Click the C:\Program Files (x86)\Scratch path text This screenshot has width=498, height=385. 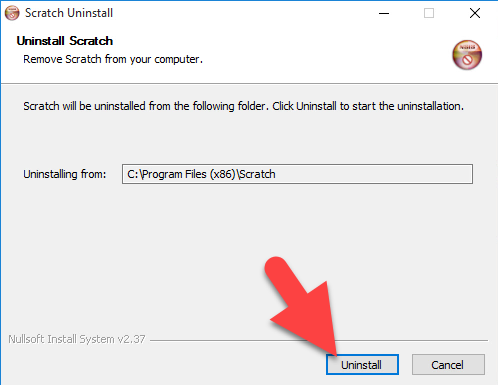click(x=201, y=174)
